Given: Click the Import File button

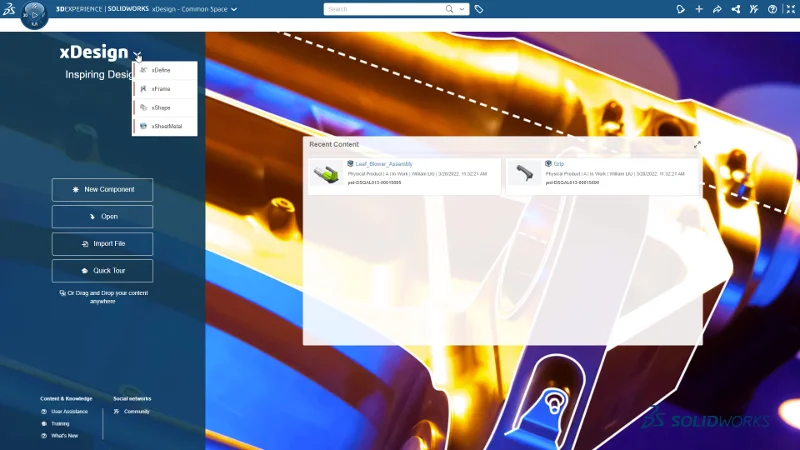Looking at the screenshot, I should pyautogui.click(x=103, y=243).
